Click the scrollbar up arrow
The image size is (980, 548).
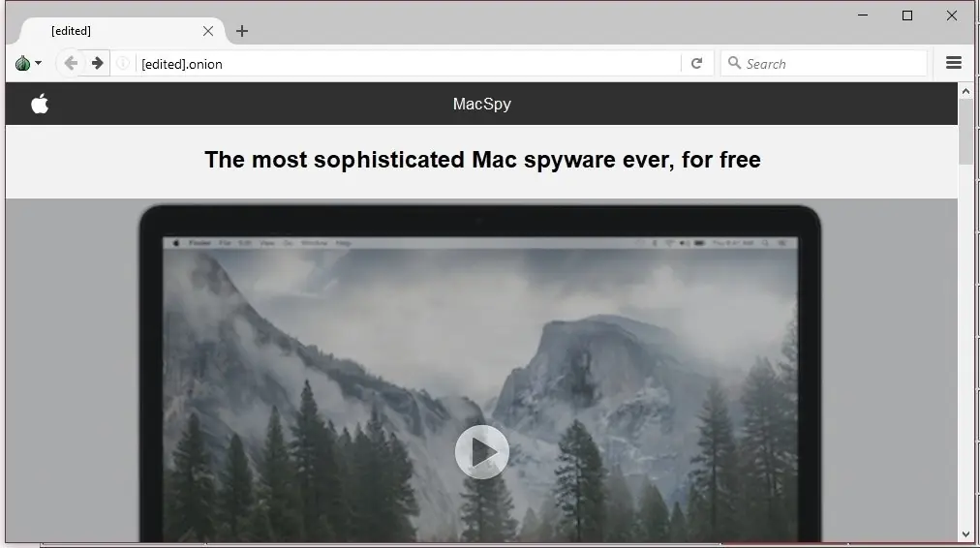coord(965,91)
